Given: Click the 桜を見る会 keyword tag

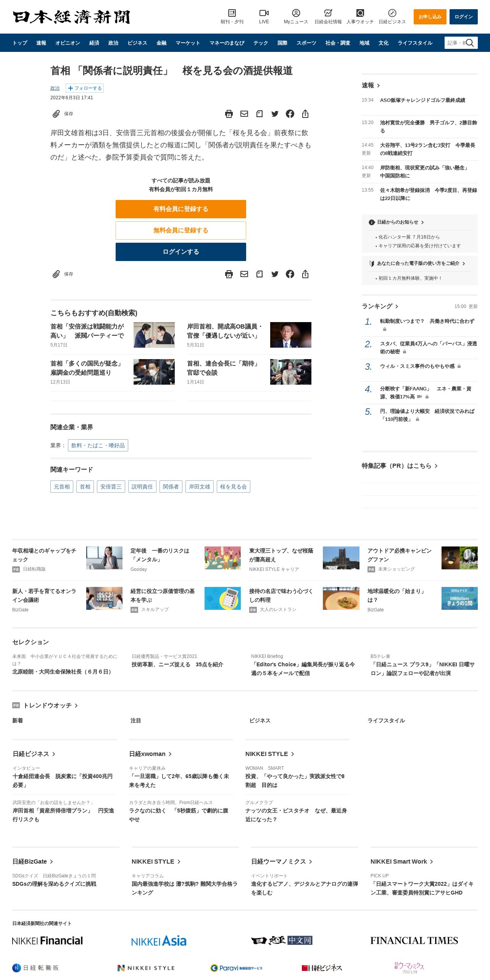Looking at the screenshot, I should coord(234,487).
